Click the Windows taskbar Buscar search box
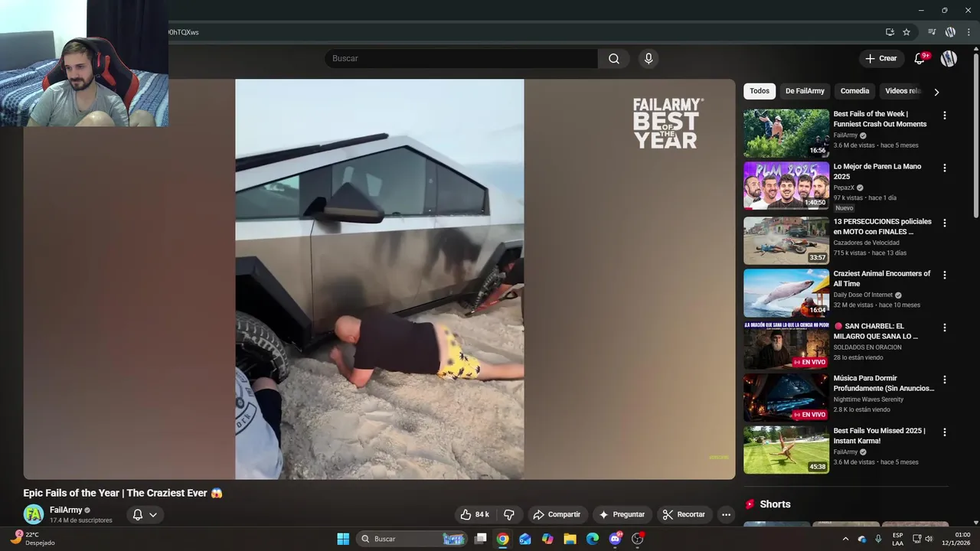Image resolution: width=980 pixels, height=551 pixels. (x=413, y=539)
